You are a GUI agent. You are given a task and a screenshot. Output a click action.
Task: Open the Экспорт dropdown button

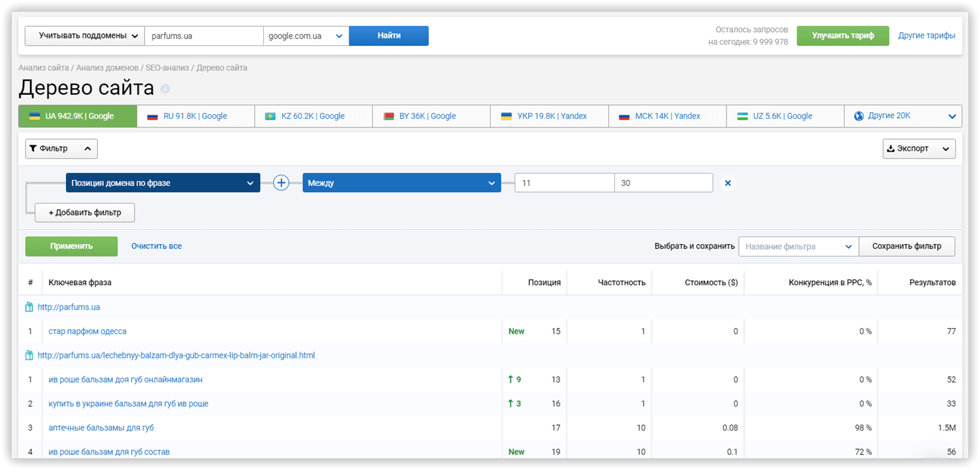point(919,149)
